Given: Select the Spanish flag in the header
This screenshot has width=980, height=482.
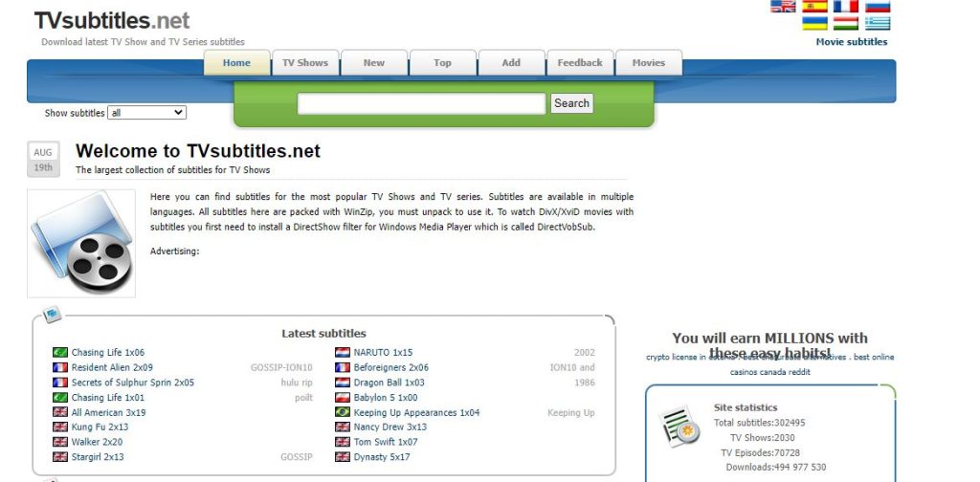Looking at the screenshot, I should coord(814,7).
